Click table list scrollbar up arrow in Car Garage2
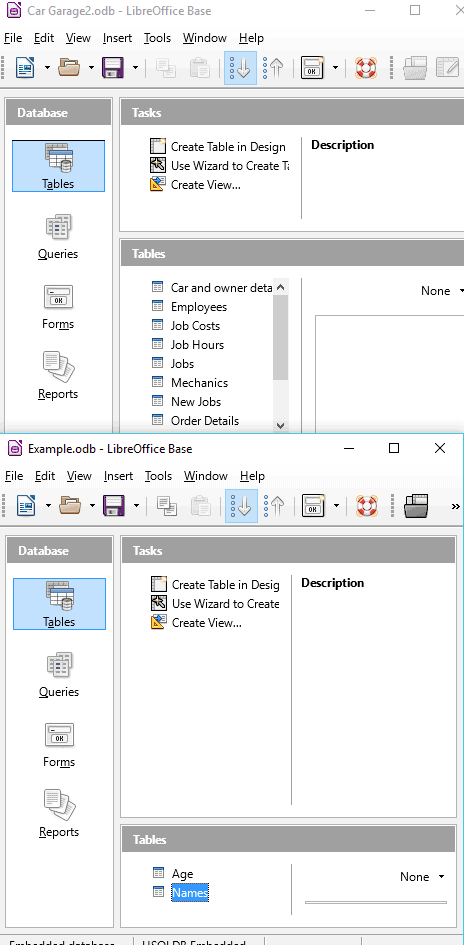 pos(280,287)
